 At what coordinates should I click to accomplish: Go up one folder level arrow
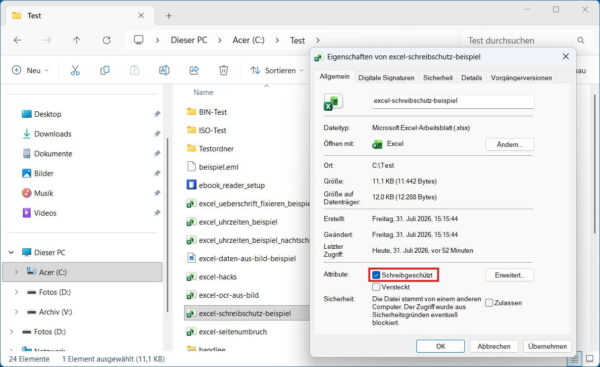pos(77,40)
